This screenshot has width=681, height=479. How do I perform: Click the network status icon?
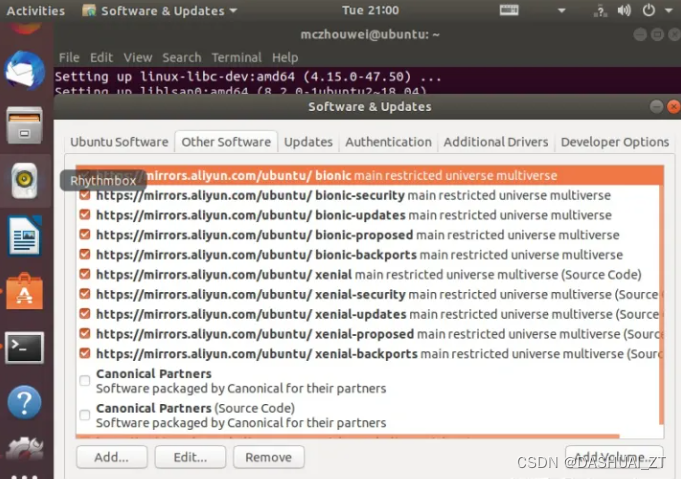[x=600, y=10]
